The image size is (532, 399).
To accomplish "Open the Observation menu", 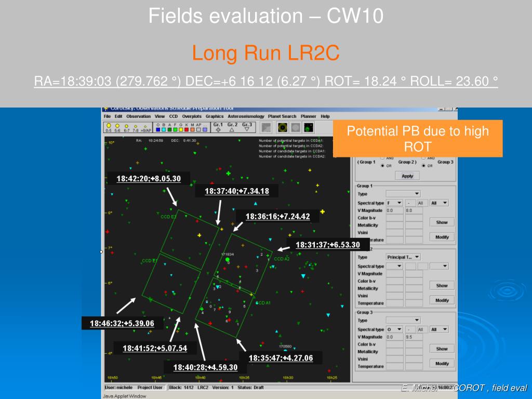I will click(138, 116).
